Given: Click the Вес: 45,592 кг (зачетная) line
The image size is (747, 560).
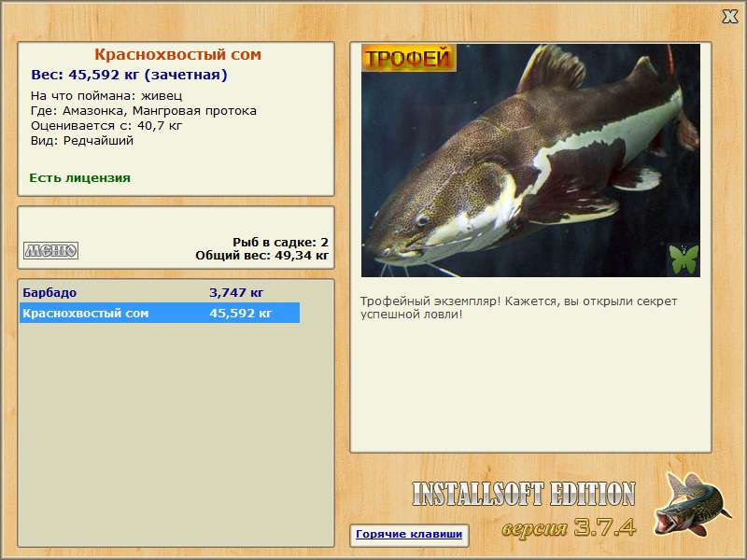Looking at the screenshot, I should point(129,75).
